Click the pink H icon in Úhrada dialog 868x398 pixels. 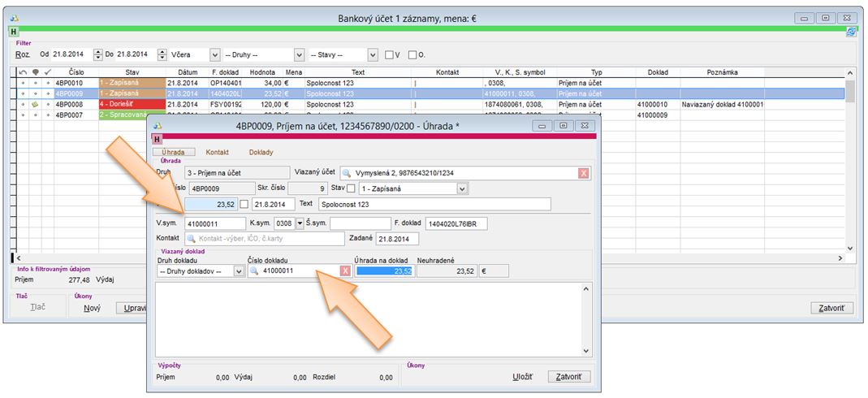click(x=157, y=140)
